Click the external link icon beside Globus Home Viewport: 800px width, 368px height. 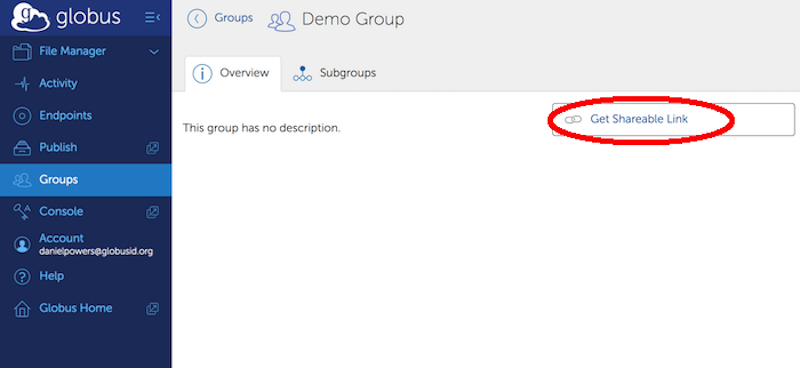click(x=153, y=308)
